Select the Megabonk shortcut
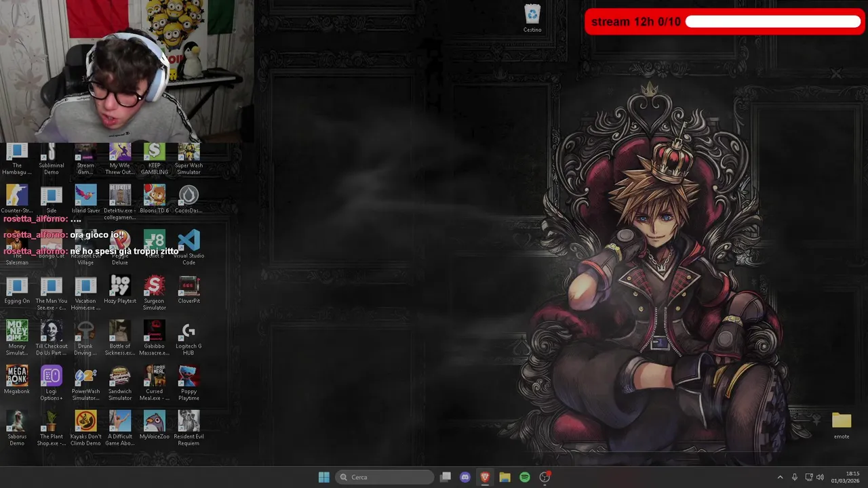Viewport: 868px width, 488px height. pos(17,380)
